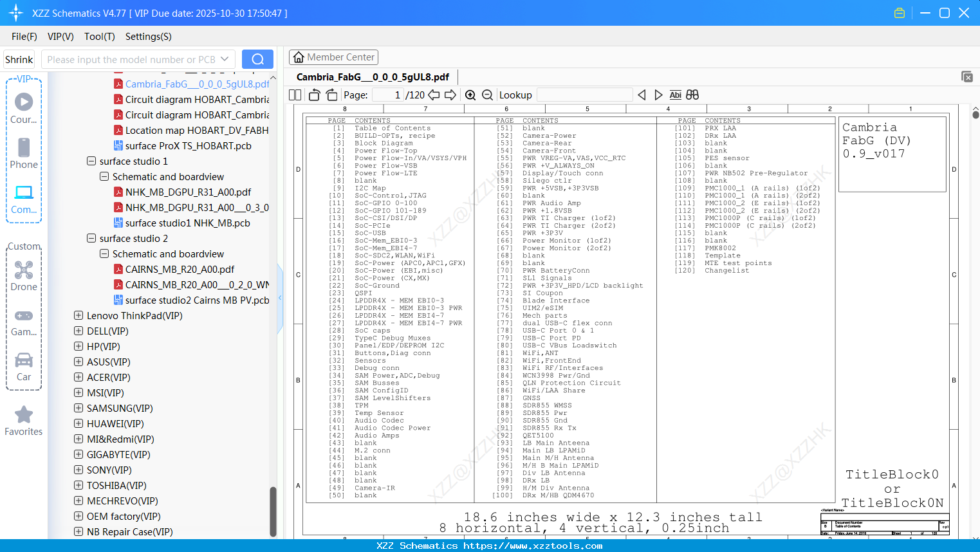Click the icon at right of tab bar
This screenshot has height=552, width=980.
pyautogui.click(x=967, y=77)
